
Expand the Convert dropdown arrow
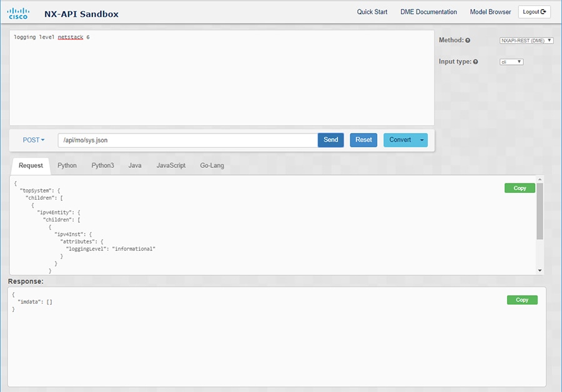coord(422,140)
